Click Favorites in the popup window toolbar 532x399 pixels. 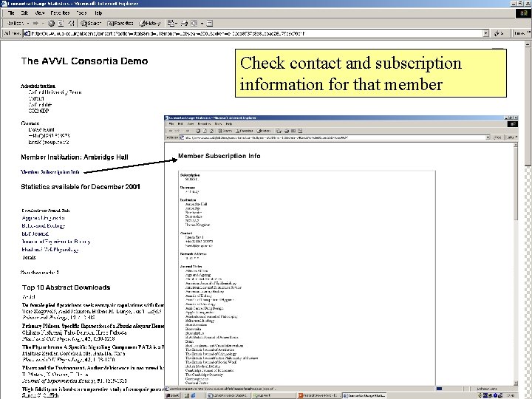coord(245,131)
